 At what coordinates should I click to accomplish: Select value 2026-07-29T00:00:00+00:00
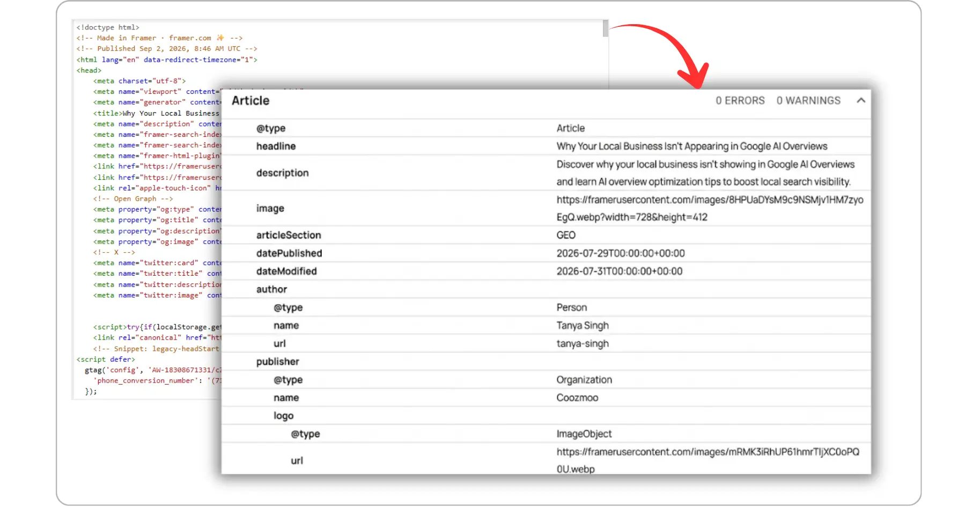point(621,253)
